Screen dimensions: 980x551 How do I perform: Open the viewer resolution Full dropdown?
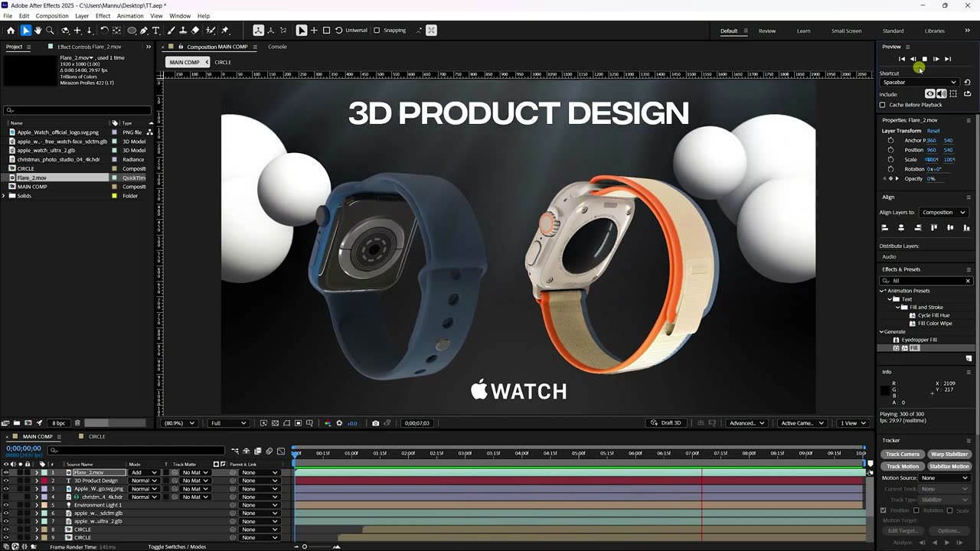(228, 423)
